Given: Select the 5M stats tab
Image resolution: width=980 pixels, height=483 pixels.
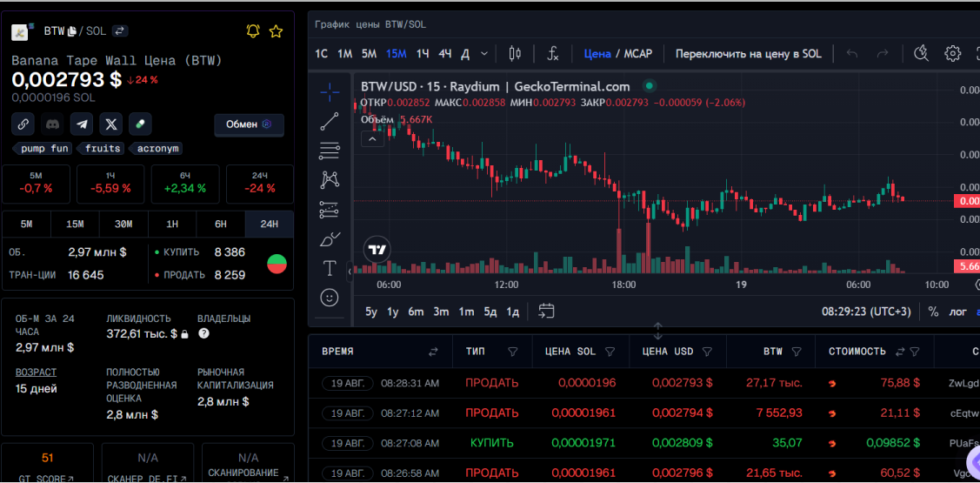Looking at the screenshot, I should click(26, 224).
